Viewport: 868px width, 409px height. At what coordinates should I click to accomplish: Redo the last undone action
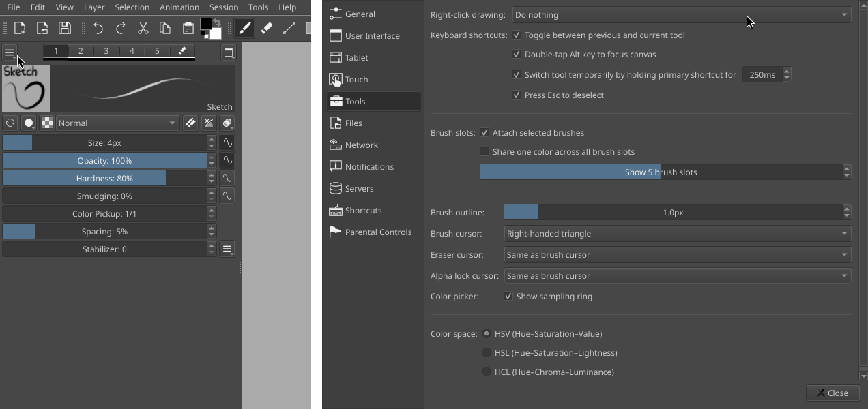point(121,28)
